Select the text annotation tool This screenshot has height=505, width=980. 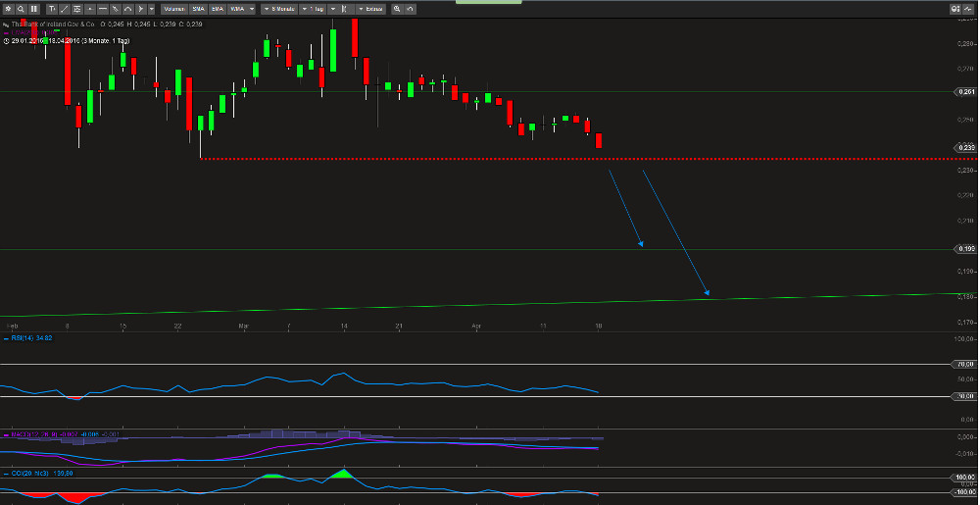click(x=52, y=9)
